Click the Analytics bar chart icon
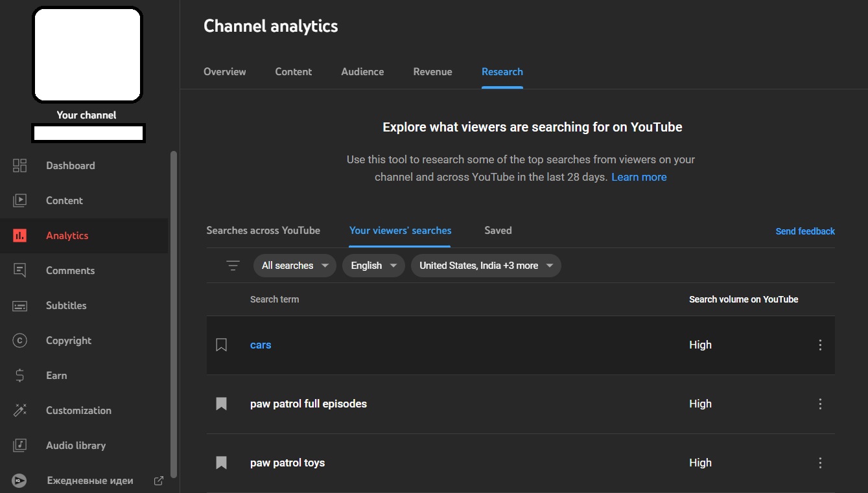Screen dimensions: 868x493 (20, 236)
